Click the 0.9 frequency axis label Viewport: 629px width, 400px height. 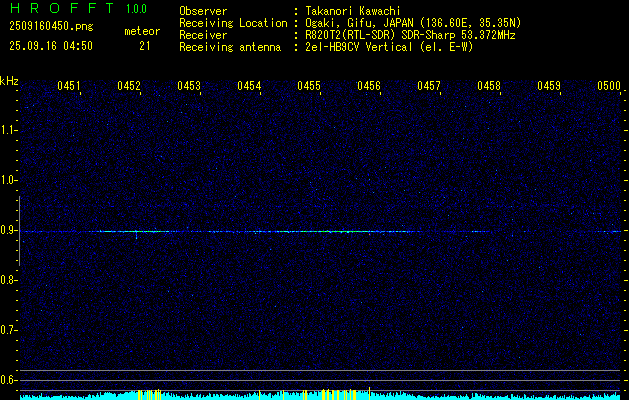point(9,230)
